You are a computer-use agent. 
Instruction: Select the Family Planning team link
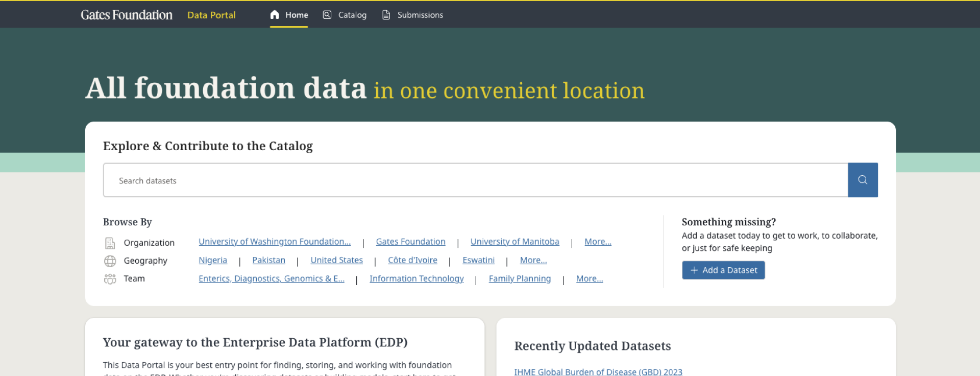[520, 278]
